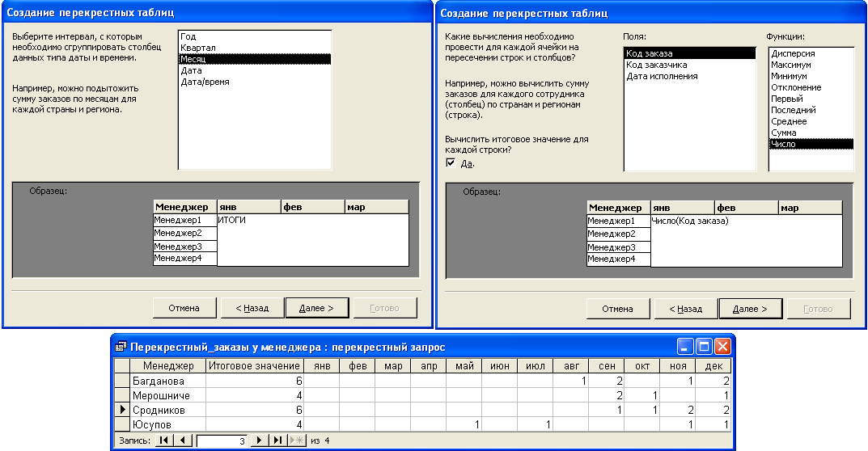Click 'Далее >' in the right wizard
The height and width of the screenshot is (451, 868).
750,309
